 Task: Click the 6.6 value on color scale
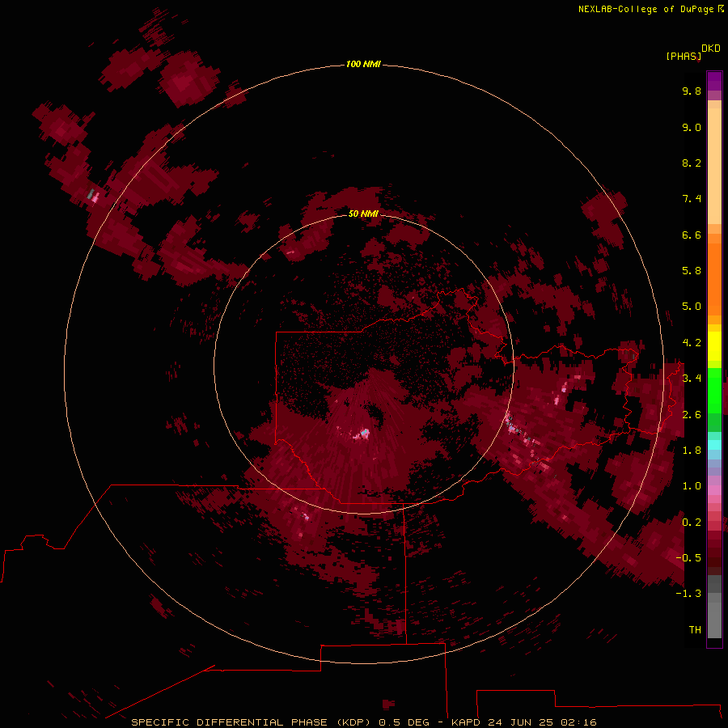click(692, 235)
